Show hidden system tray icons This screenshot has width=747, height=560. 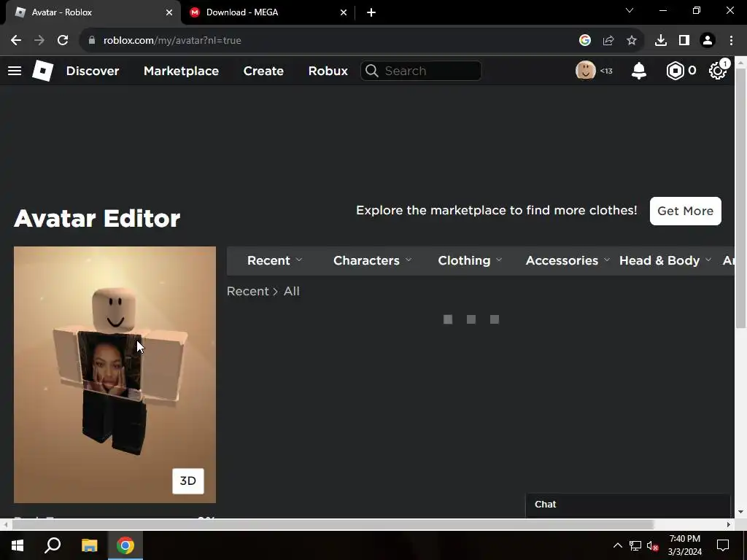coord(617,545)
